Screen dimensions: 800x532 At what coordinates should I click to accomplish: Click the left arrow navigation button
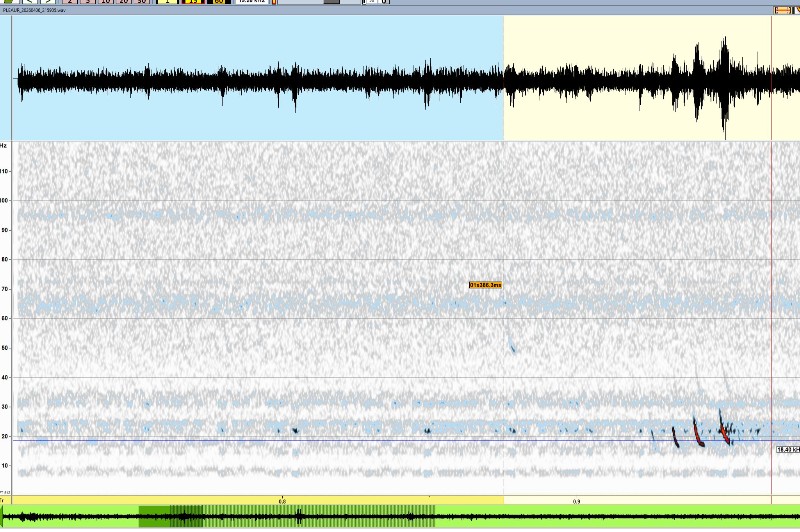(x=30, y=2)
